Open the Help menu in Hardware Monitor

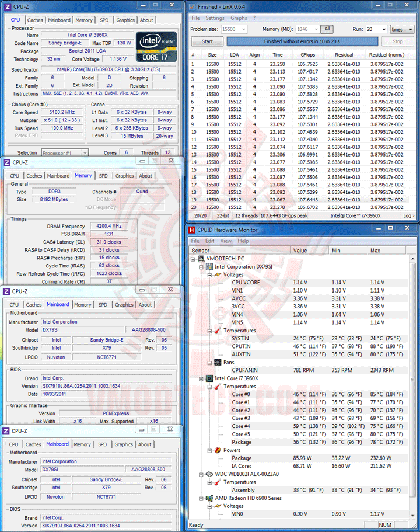tap(243, 241)
